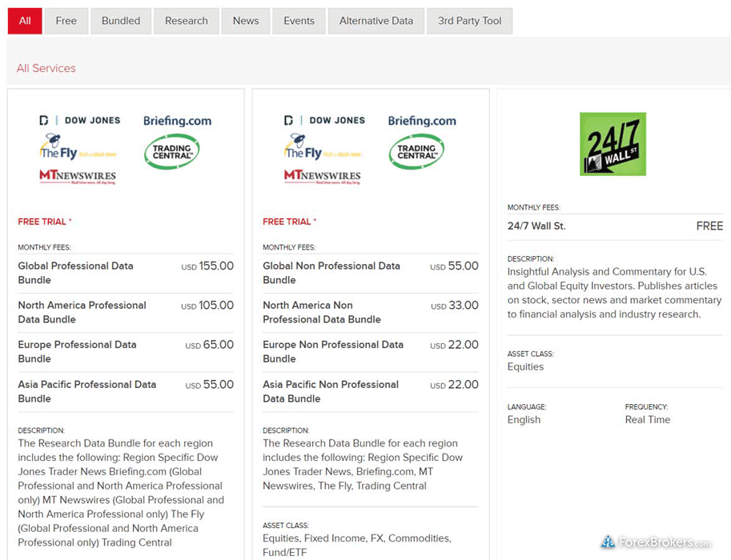Screen dimensions: 731x560
Task: Open the Bundled tab
Action: tap(121, 21)
